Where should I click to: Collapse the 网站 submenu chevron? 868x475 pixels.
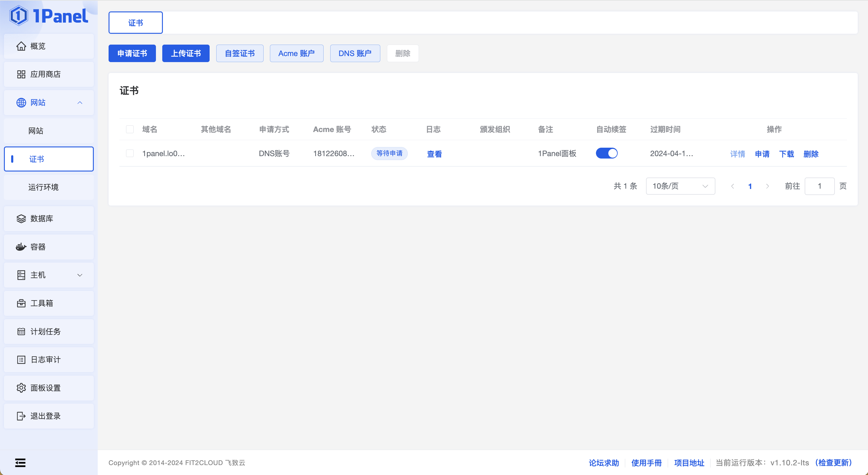(x=80, y=103)
